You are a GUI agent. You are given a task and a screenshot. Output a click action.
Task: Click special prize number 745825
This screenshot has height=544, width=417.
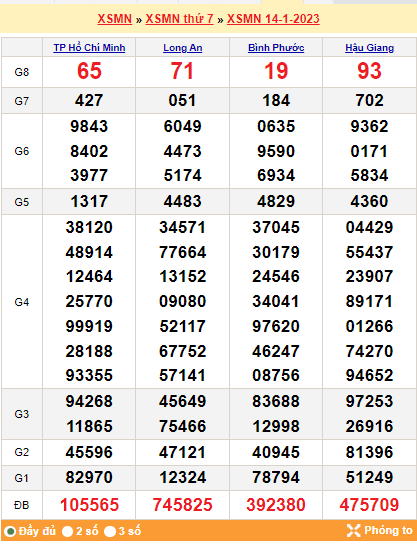[x=182, y=505]
